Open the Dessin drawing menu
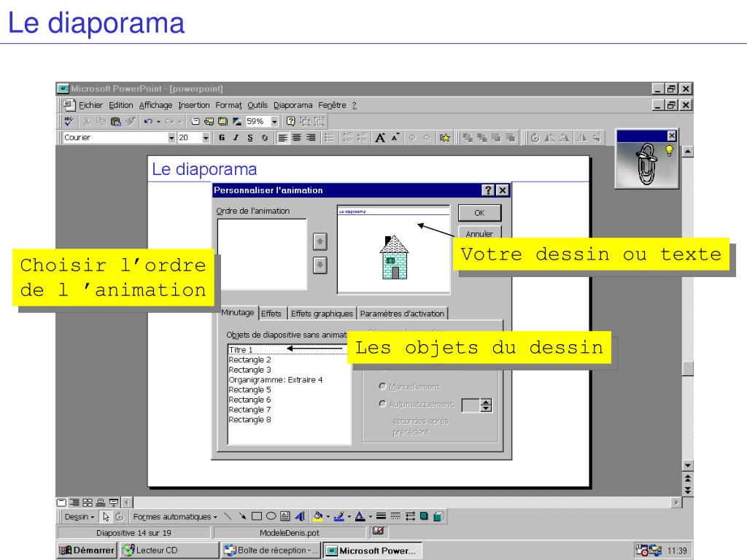 79,517
